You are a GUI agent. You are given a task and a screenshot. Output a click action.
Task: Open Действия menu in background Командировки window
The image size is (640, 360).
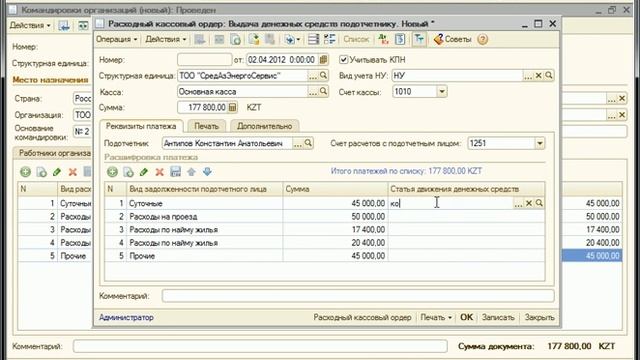pos(30,25)
